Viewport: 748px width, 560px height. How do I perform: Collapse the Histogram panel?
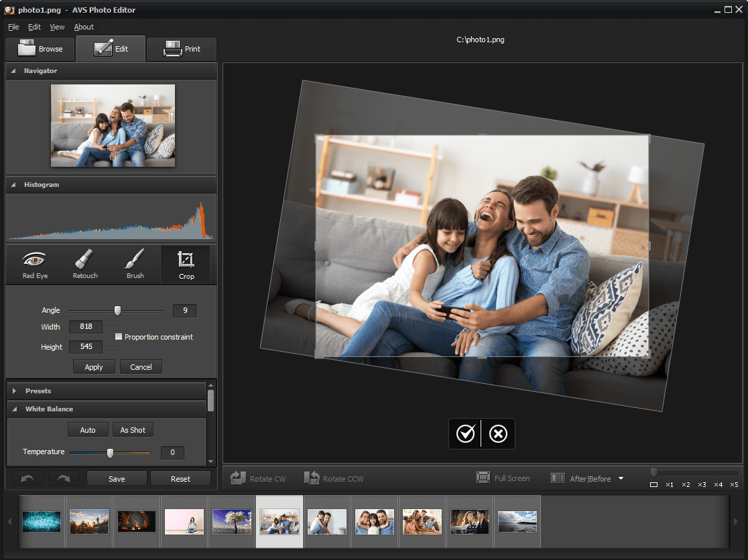pos(13,184)
